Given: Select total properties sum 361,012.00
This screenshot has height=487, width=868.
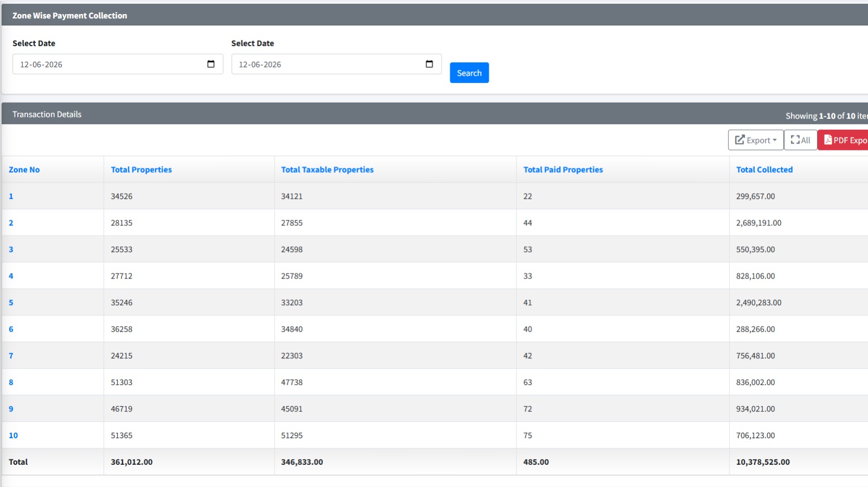Looking at the screenshot, I should [x=132, y=462].
